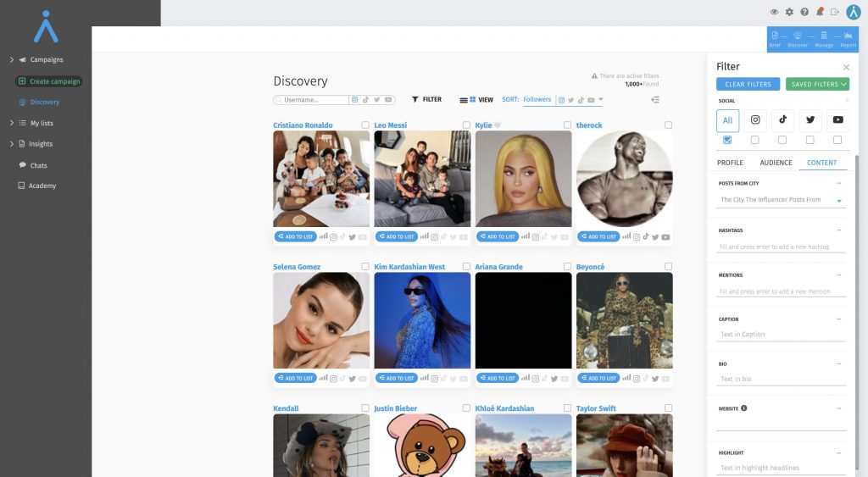Choose TikTok icon in the username search box
Viewport: 868px width, 477px height.
coord(365,100)
